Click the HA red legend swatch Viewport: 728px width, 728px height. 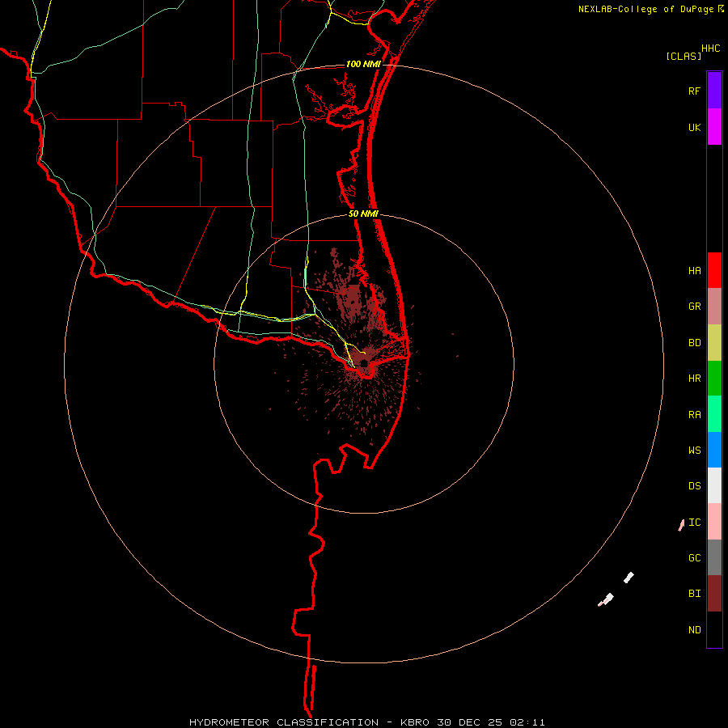714,270
